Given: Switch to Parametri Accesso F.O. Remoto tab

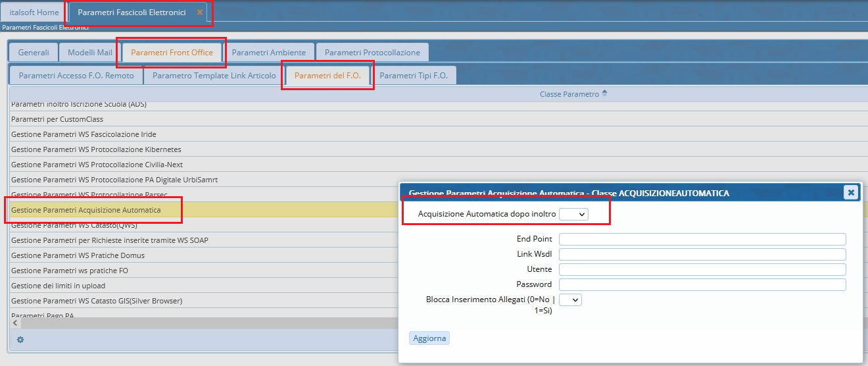Looking at the screenshot, I should [76, 76].
